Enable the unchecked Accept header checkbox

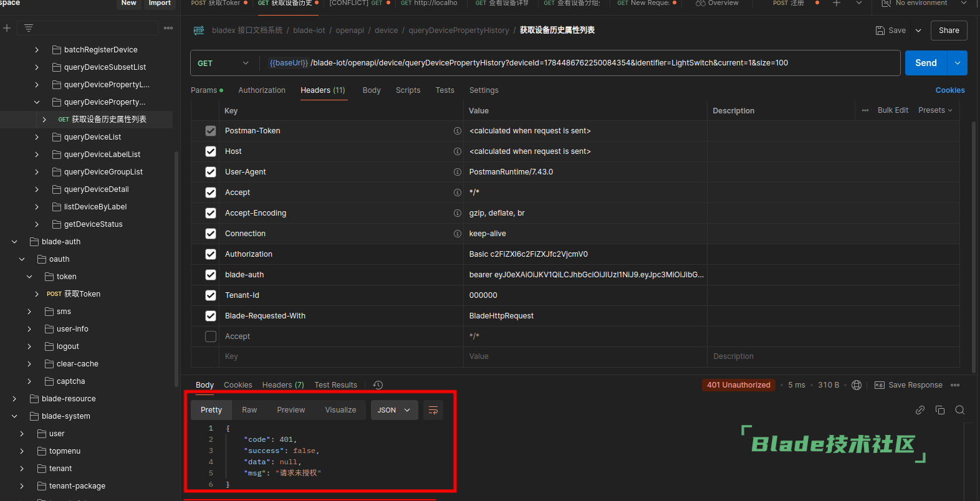pos(211,336)
